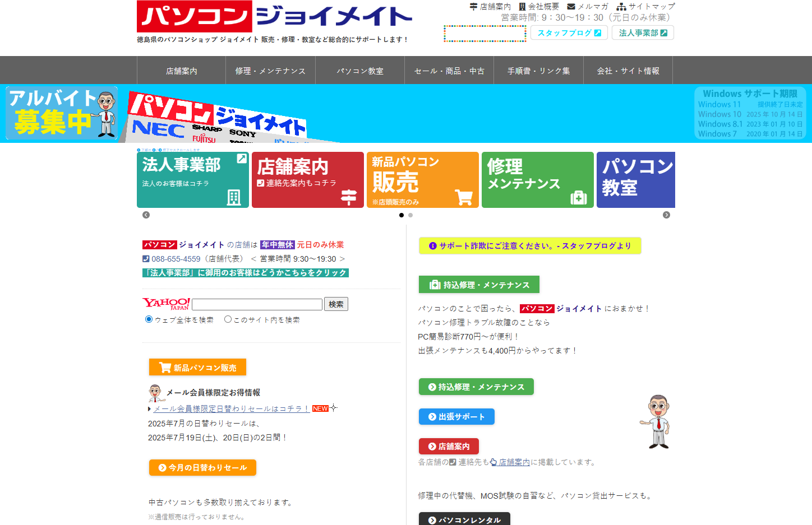Open the パソコンレンタル button
Screen dimensions: 812x525
(x=464, y=519)
